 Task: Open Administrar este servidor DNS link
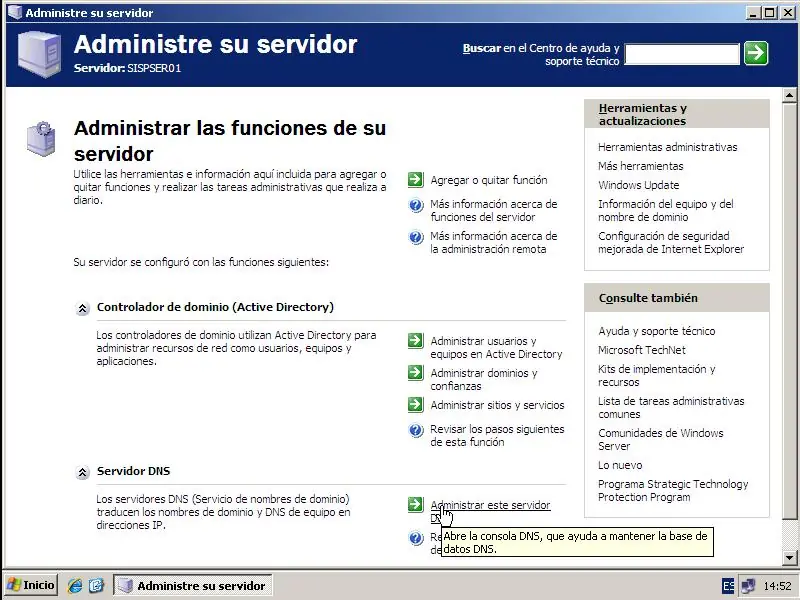[490, 505]
